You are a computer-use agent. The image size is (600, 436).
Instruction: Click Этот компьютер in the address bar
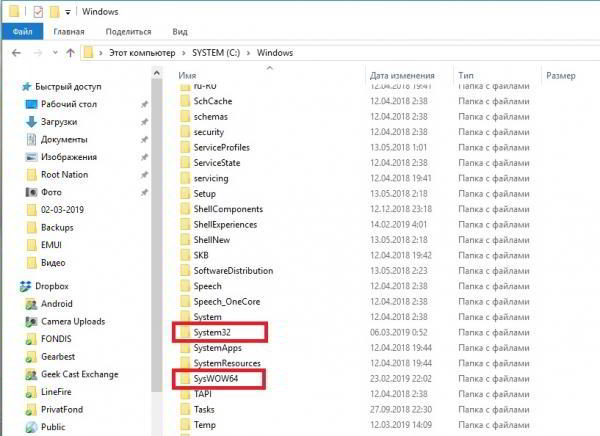click(142, 53)
